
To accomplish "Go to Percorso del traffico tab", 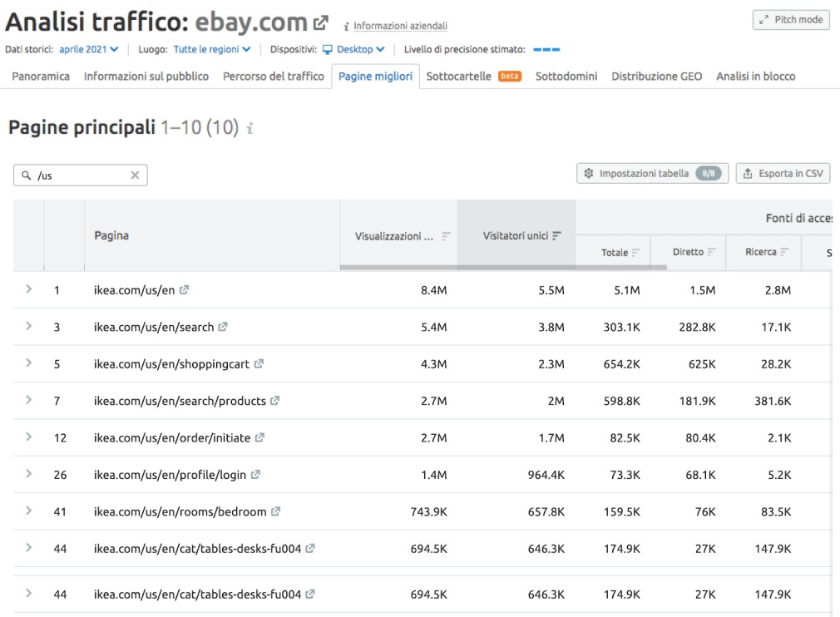I will point(274,77).
